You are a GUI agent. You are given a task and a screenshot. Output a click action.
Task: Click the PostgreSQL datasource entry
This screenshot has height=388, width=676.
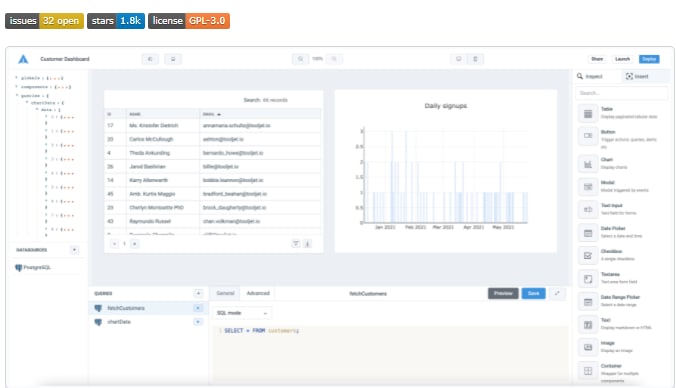pos(33,267)
